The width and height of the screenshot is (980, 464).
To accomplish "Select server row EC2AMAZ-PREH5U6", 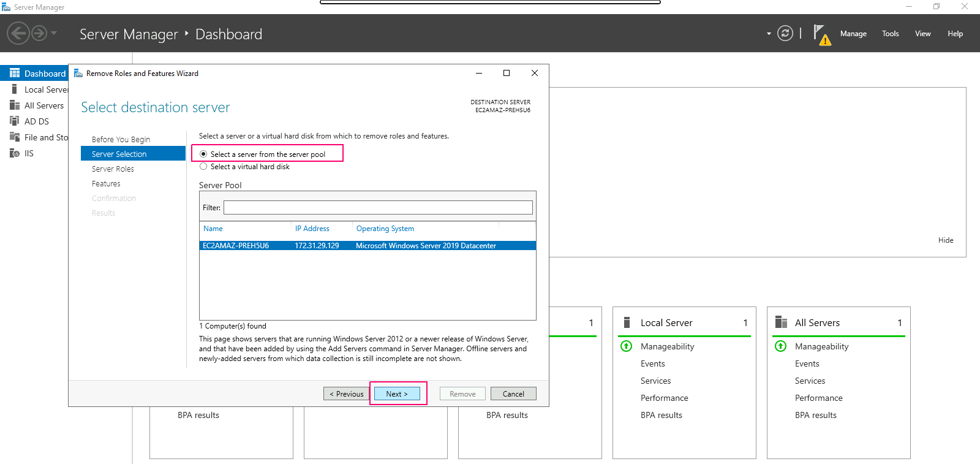I will point(367,245).
